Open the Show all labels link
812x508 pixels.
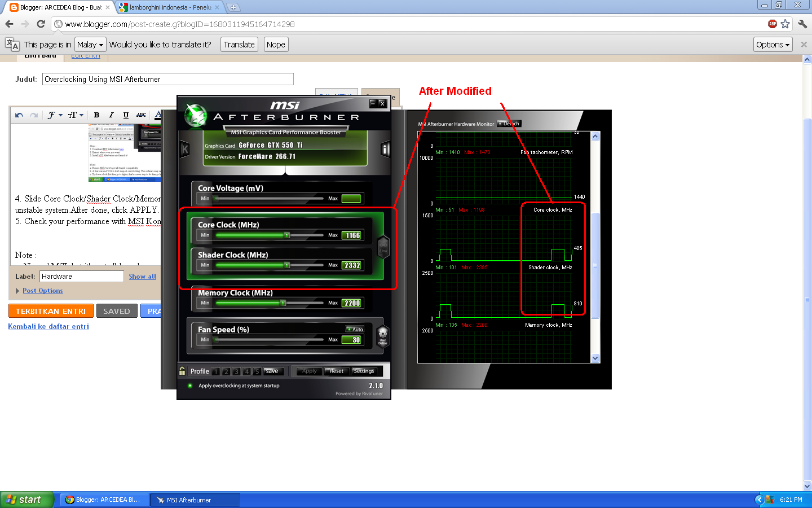click(x=142, y=277)
